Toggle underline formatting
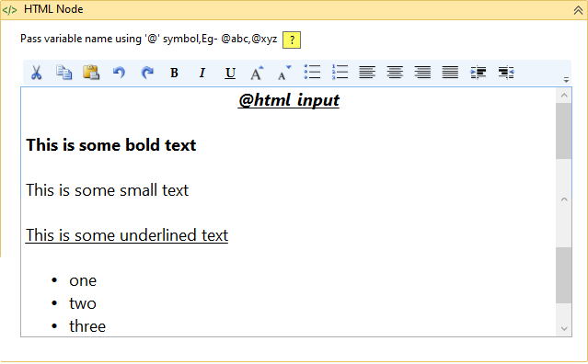This screenshot has width=588, height=364. click(230, 73)
